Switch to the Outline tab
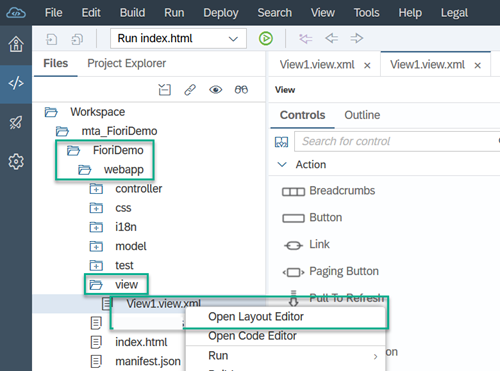Screen dimensions: 500x372 coord(362,115)
